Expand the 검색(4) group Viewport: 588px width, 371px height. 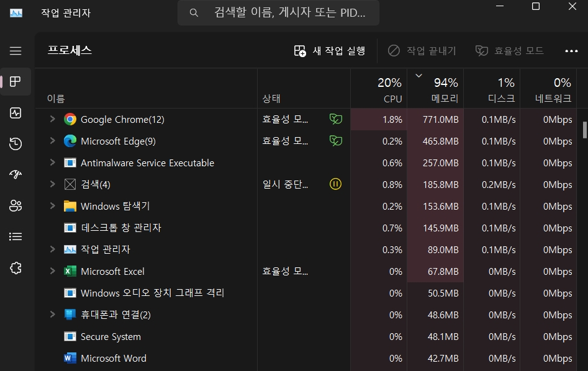click(53, 184)
